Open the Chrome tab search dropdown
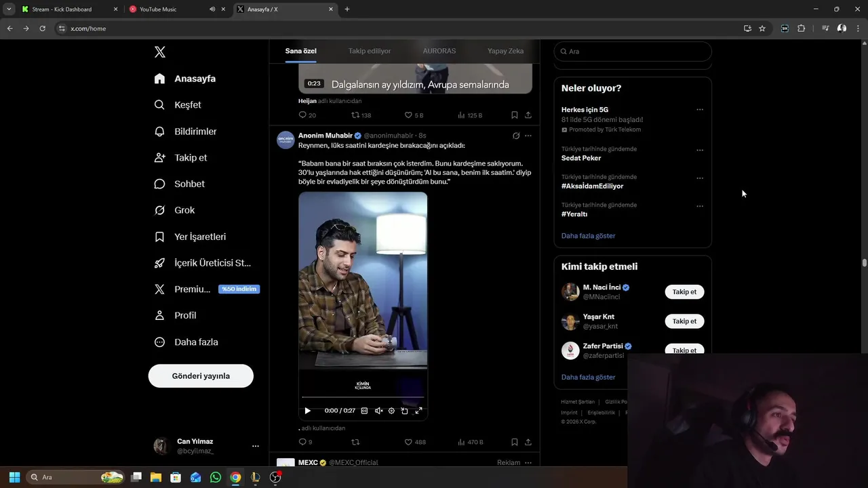This screenshot has height=488, width=868. (x=9, y=9)
